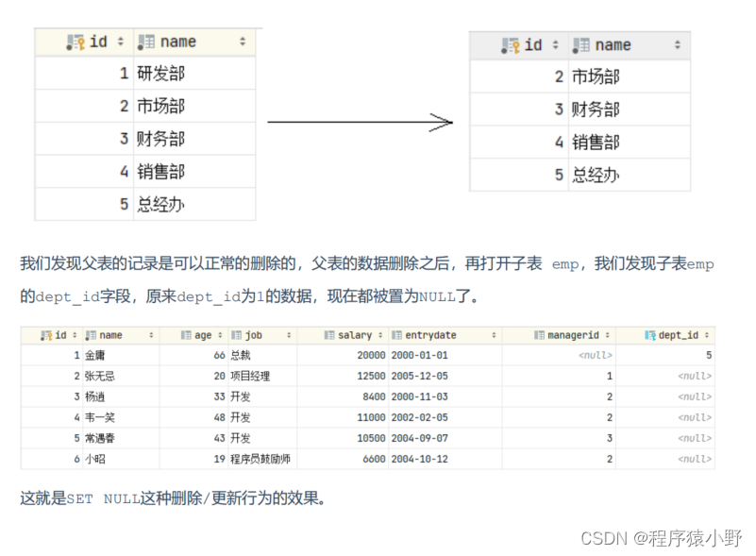Click the column icon beside the job header
Image resolution: width=756 pixels, height=556 pixels.
[x=237, y=335]
